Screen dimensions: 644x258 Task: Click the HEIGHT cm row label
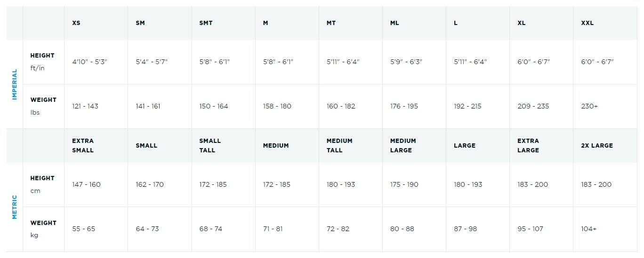click(42, 184)
